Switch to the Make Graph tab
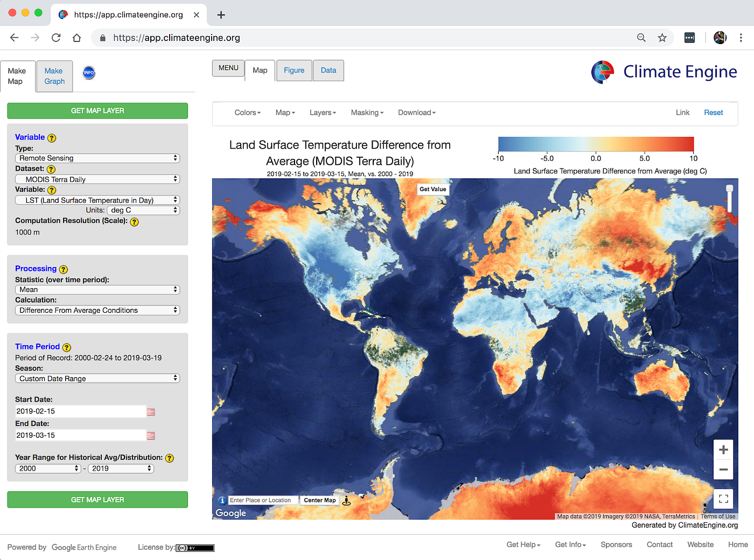This screenshot has width=754, height=560. [54, 76]
